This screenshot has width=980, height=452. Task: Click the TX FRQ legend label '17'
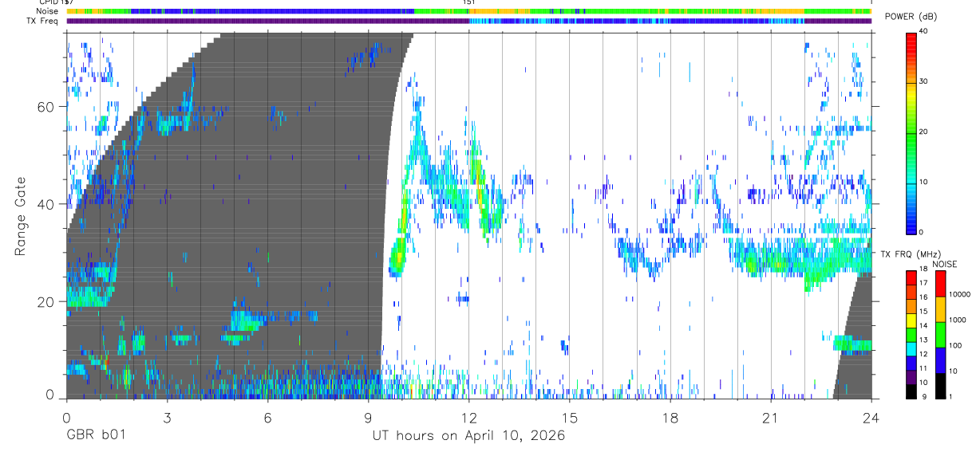point(923,283)
